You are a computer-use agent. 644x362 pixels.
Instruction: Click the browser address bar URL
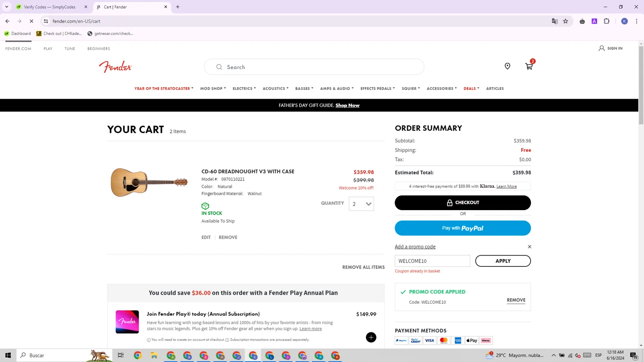(76, 21)
